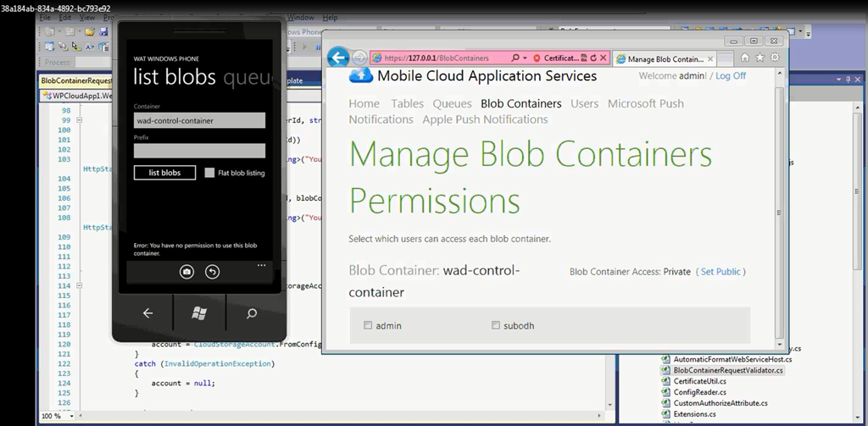Screen dimensions: 868x426
Task: Select CustomAuthorizeAttribute.cs in Solution Explorer
Action: pos(715,403)
